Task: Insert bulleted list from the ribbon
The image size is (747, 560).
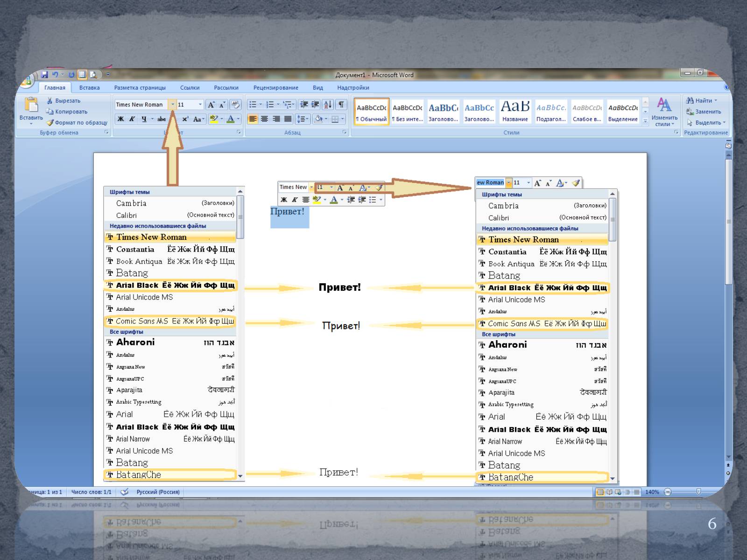Action: pyautogui.click(x=253, y=105)
